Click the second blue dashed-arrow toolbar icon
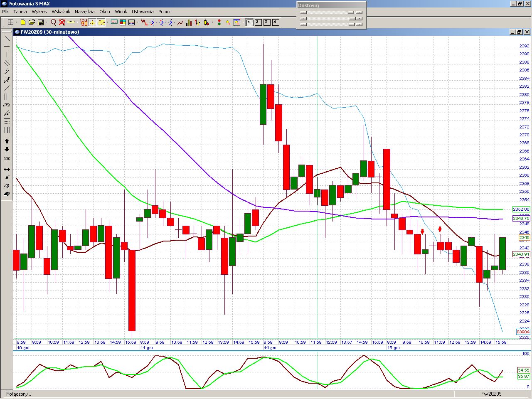 161,22
